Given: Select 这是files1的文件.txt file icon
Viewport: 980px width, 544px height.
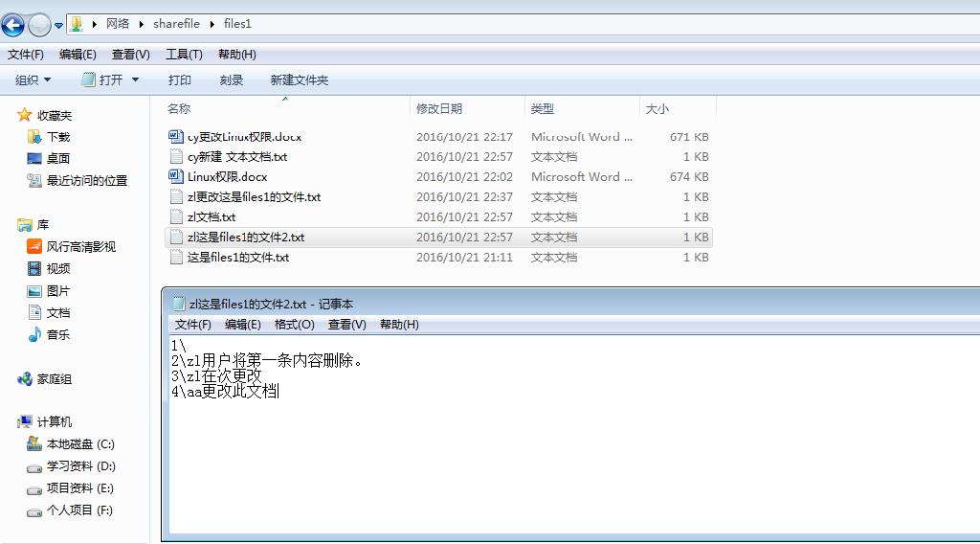Looking at the screenshot, I should click(176, 257).
